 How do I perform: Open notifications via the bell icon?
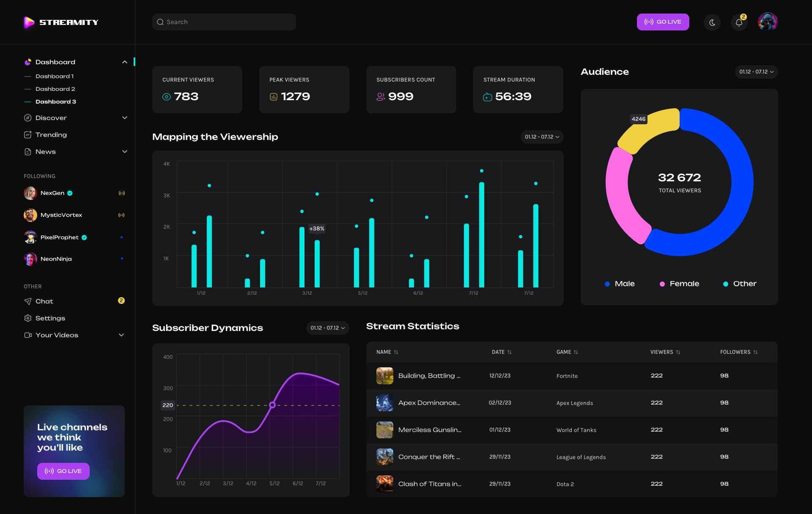click(739, 22)
